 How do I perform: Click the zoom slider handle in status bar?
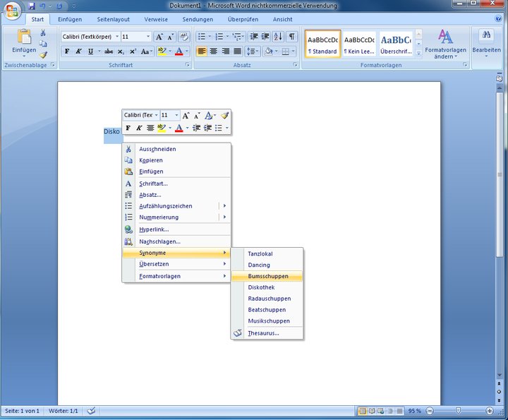click(459, 411)
